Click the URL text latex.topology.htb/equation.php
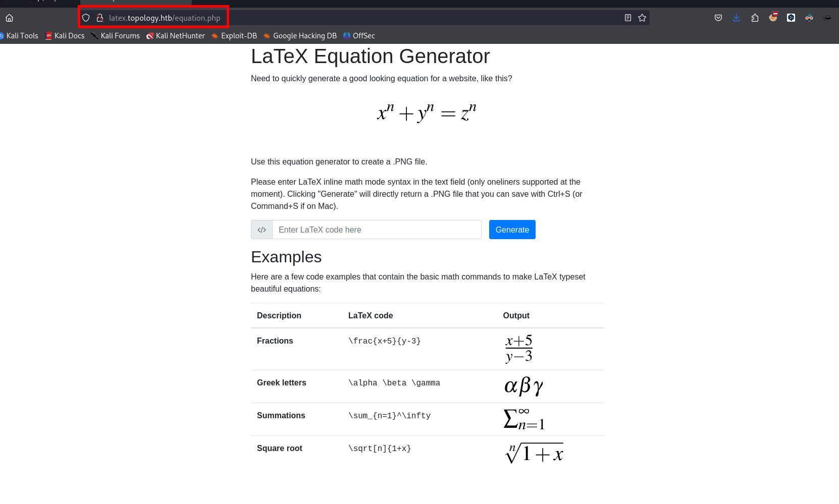Image resolution: width=839 pixels, height=504 pixels. coord(165,18)
